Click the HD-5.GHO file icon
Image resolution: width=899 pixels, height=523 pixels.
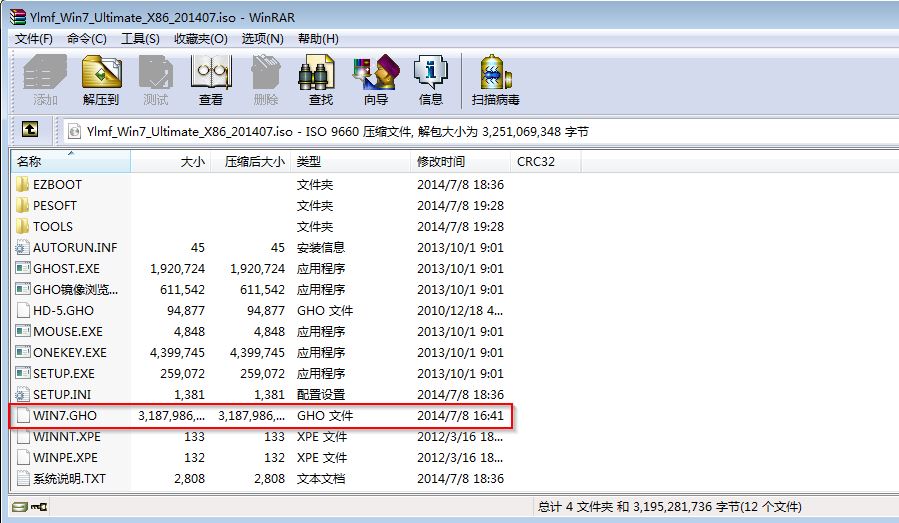point(23,310)
